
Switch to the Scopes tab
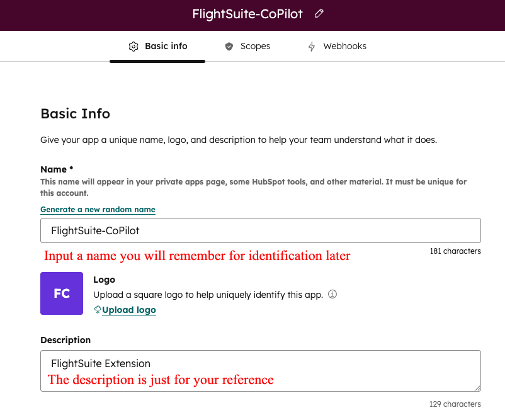pos(254,46)
